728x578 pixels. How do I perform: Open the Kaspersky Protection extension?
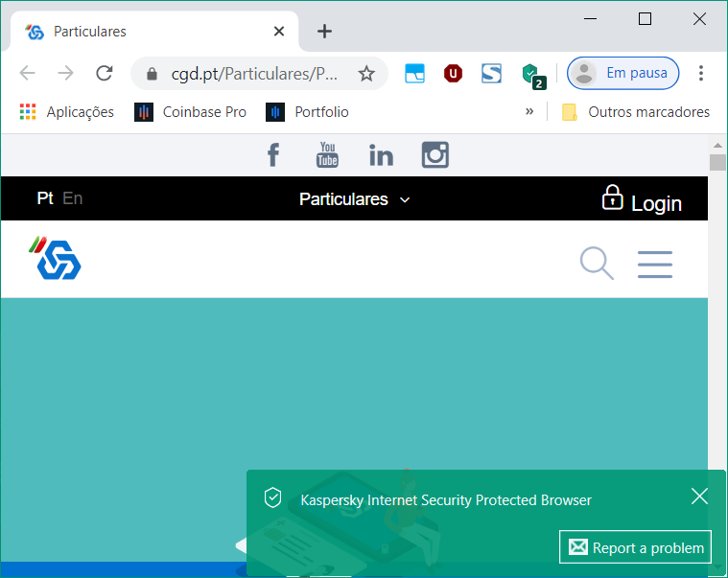click(x=532, y=75)
